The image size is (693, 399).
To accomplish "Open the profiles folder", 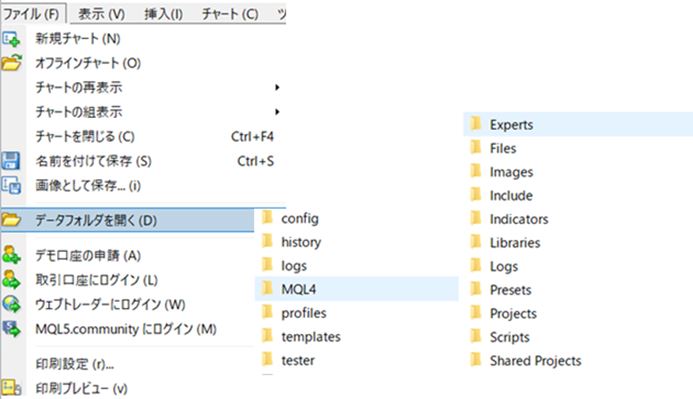I will pos(304,313).
